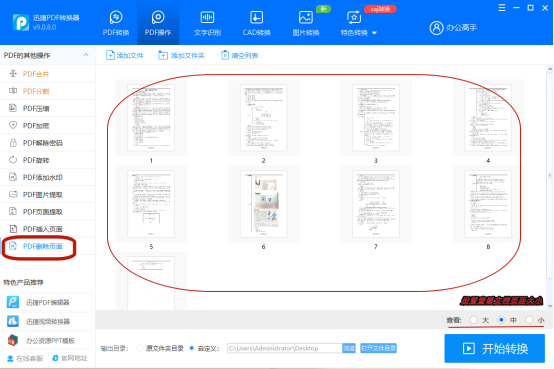Select PDF压缩 in the sidebar

[x=48, y=109]
